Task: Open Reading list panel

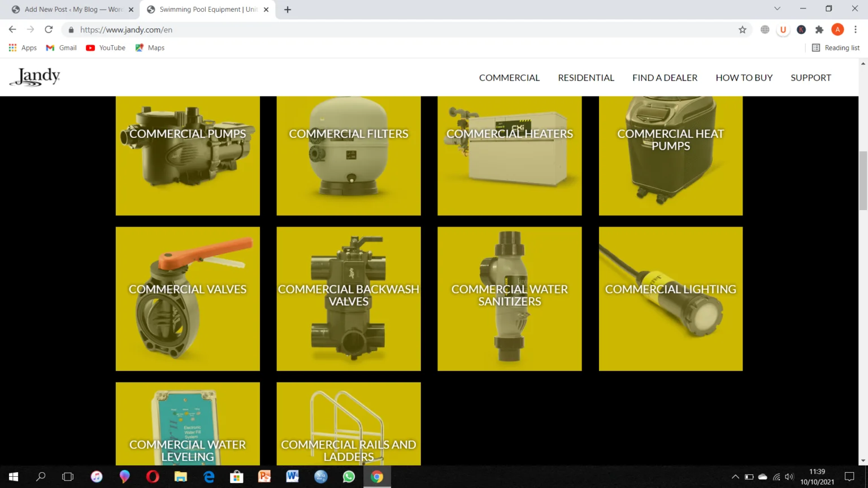Action: pos(835,48)
